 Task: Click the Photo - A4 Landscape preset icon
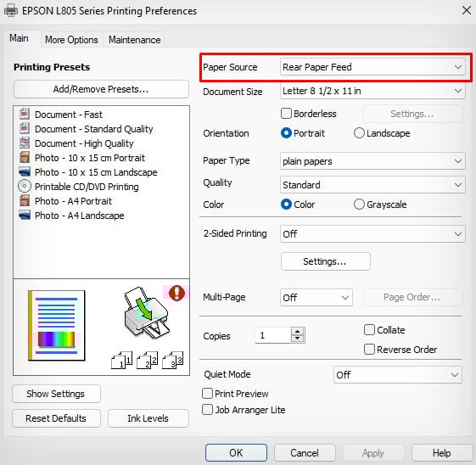click(25, 215)
